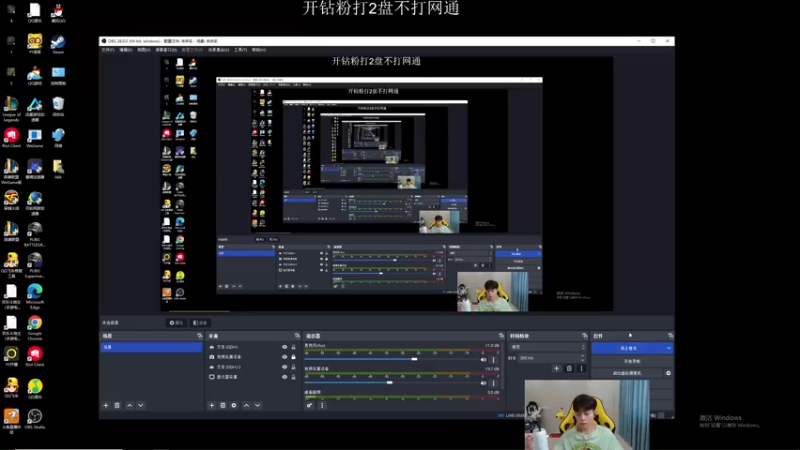Image resolution: width=800 pixels, height=450 pixels.
Task: Open the 编辑(E) menu
Action: tap(126, 50)
